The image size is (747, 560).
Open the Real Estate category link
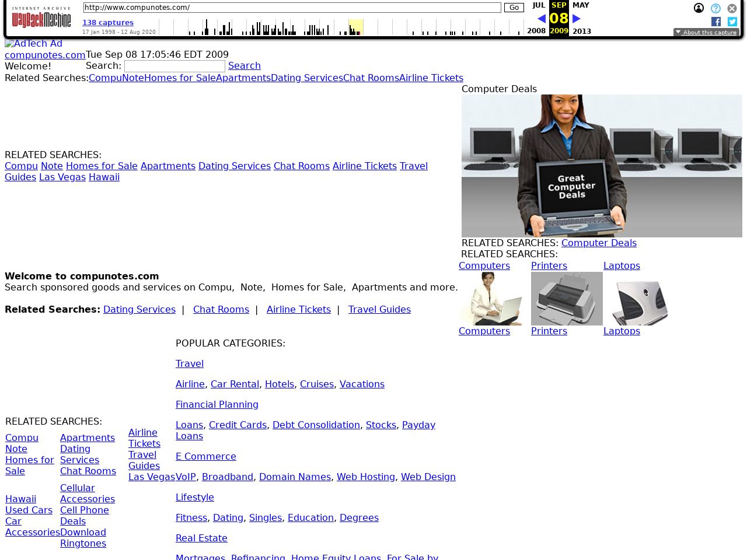tap(201, 538)
